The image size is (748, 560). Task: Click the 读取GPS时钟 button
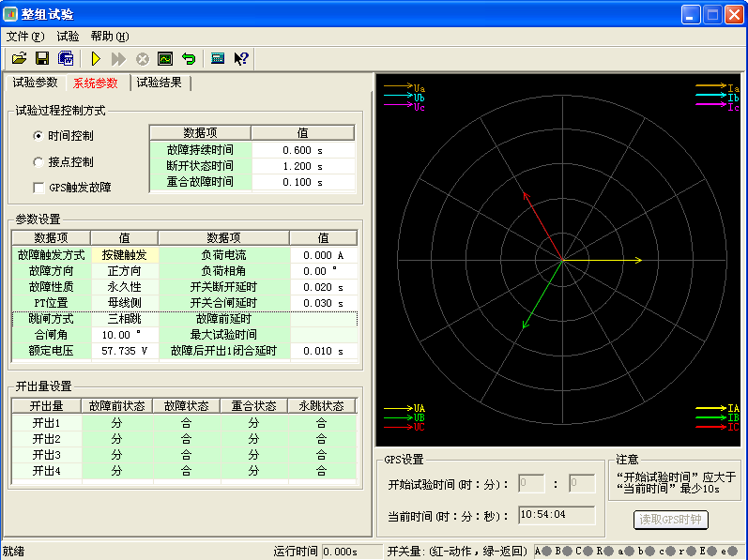[671, 520]
